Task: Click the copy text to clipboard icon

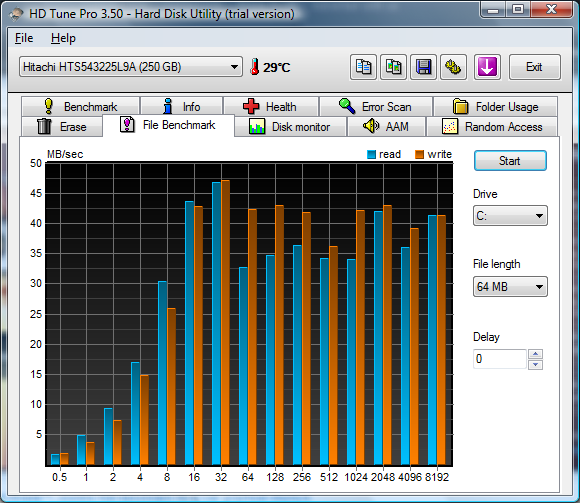Action: click(363, 67)
